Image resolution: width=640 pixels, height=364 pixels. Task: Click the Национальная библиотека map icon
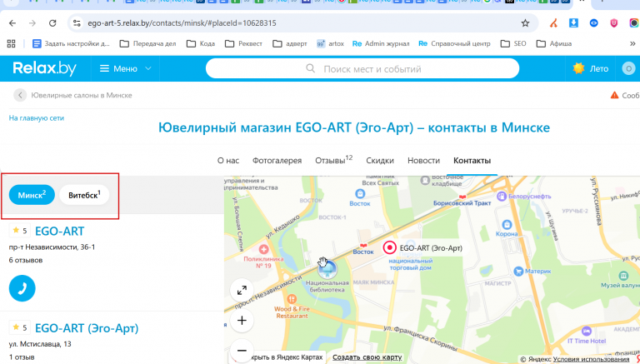327,269
